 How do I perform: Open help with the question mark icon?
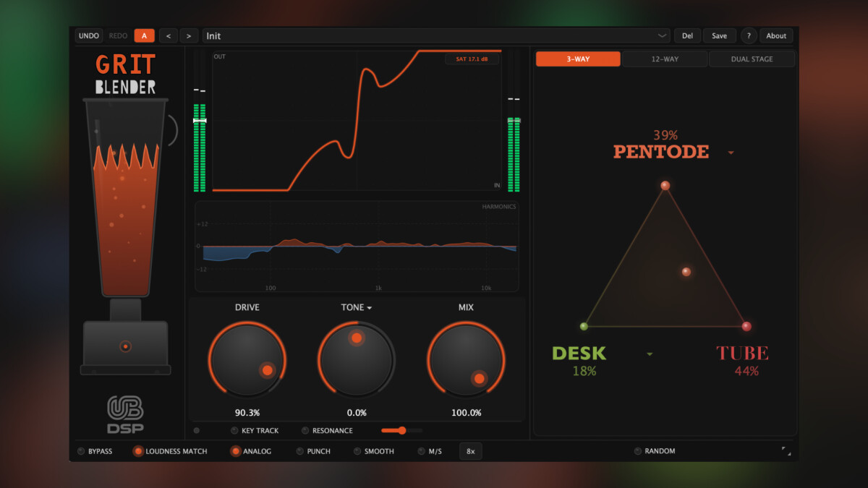[x=749, y=36]
